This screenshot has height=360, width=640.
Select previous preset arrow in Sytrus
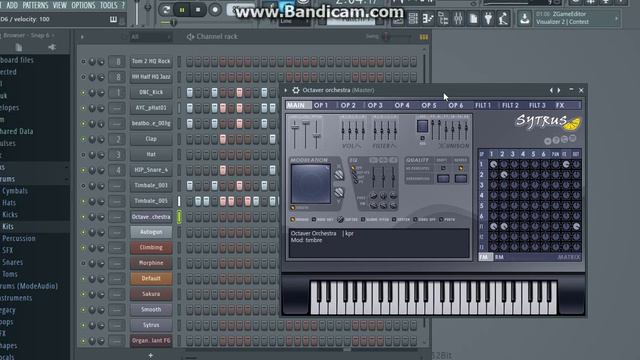pyautogui.click(x=551, y=90)
